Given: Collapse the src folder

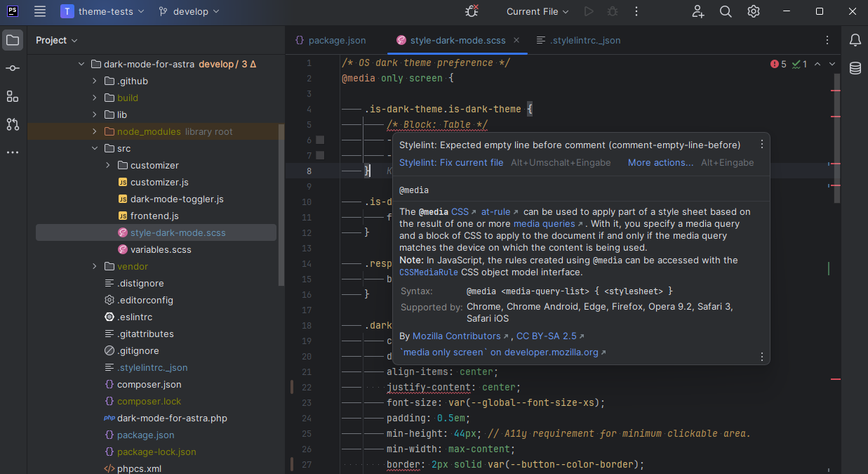Looking at the screenshot, I should point(95,148).
